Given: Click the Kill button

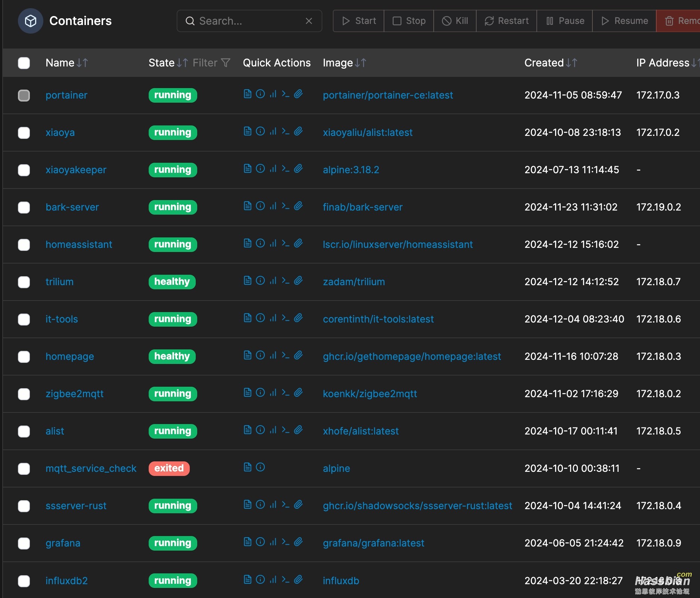Looking at the screenshot, I should [x=455, y=21].
